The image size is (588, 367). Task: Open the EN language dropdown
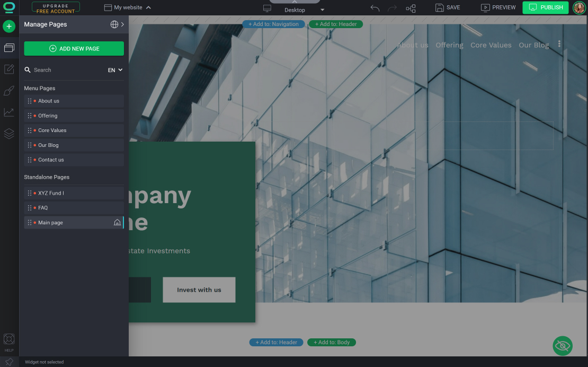(115, 70)
